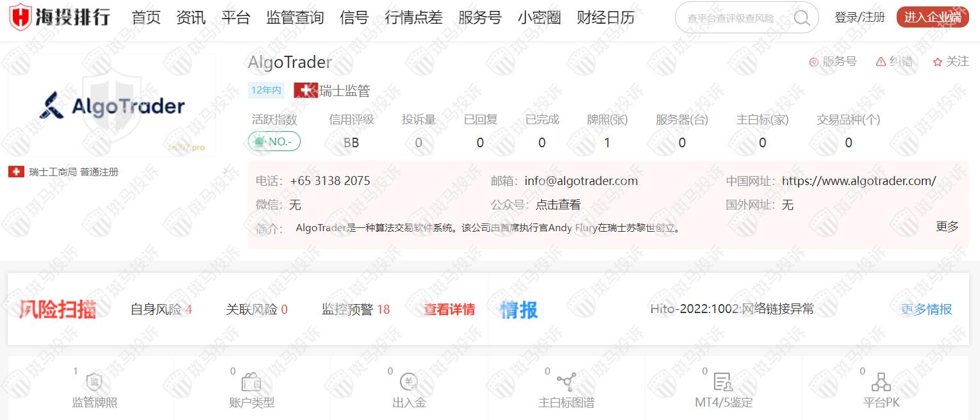
Task: Open the MT4/5鉴定 icon
Action: 723,383
